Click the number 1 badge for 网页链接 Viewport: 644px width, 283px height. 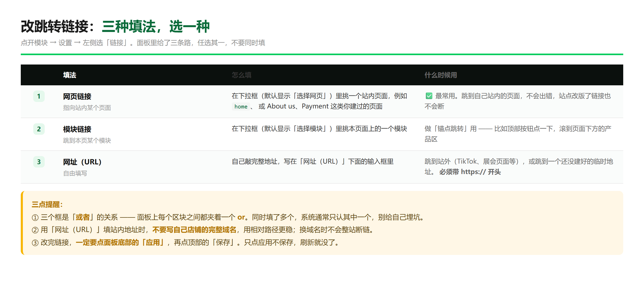tap(39, 96)
